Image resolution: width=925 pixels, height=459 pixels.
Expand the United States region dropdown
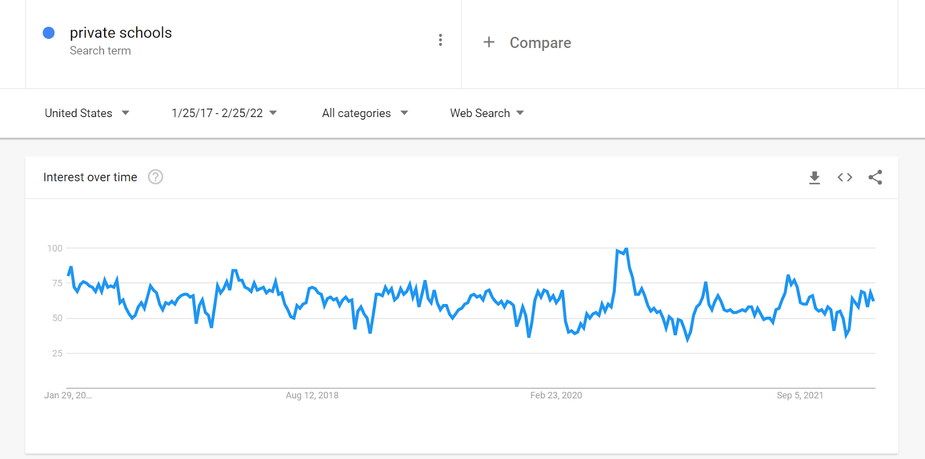(x=87, y=113)
